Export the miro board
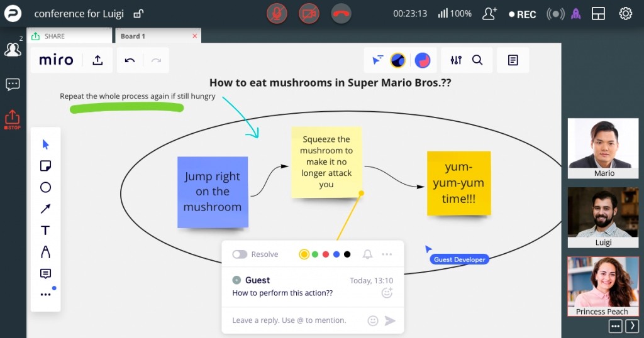The image size is (644, 338). 97,60
